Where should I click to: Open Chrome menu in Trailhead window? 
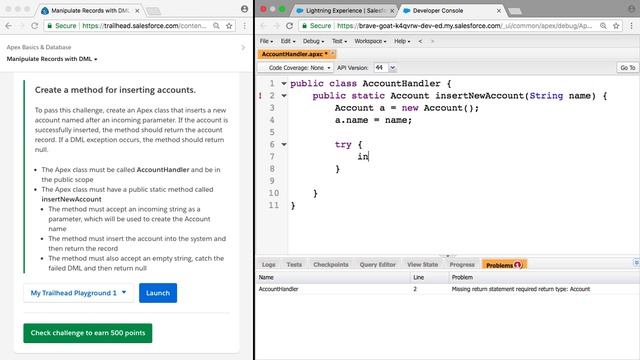click(244, 26)
